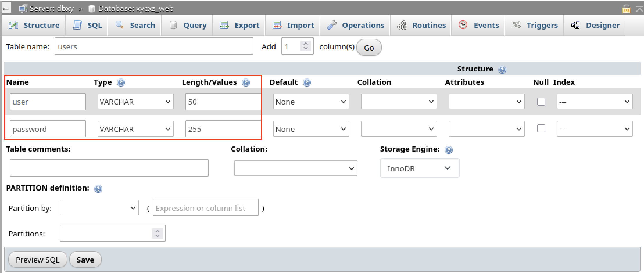This screenshot has width=644, height=273.
Task: Open help icon next to Default header
Action: click(x=307, y=83)
